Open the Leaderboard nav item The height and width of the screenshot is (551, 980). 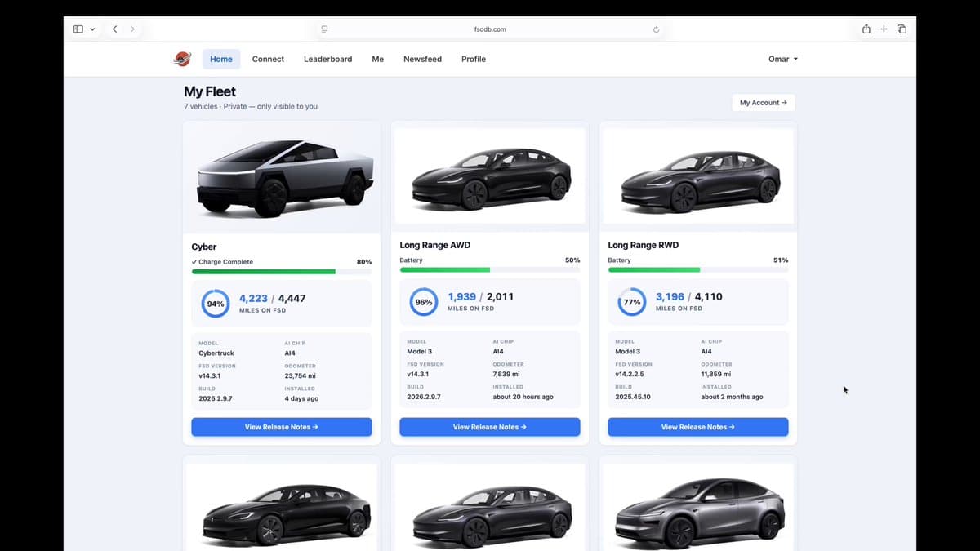tap(327, 59)
